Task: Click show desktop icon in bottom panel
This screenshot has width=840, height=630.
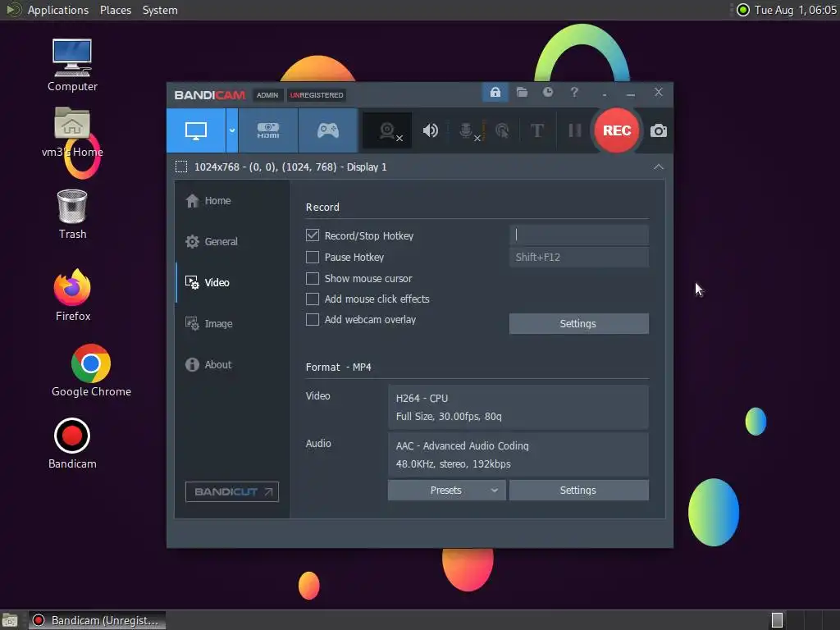Action: (x=10, y=620)
